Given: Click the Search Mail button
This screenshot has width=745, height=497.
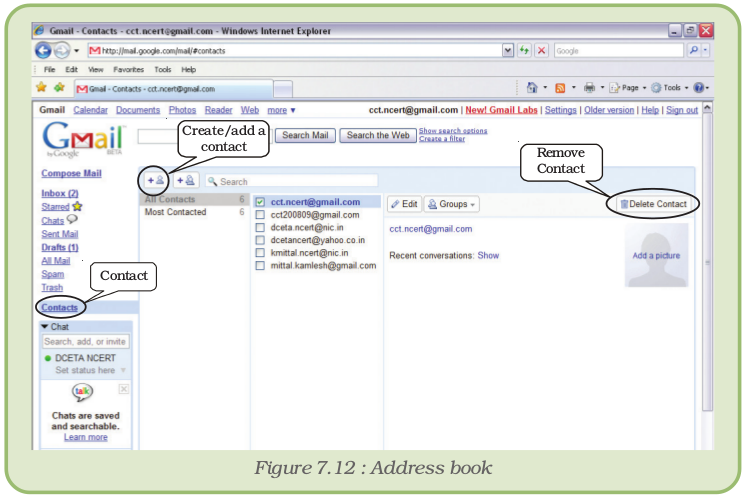Looking at the screenshot, I should tap(305, 135).
